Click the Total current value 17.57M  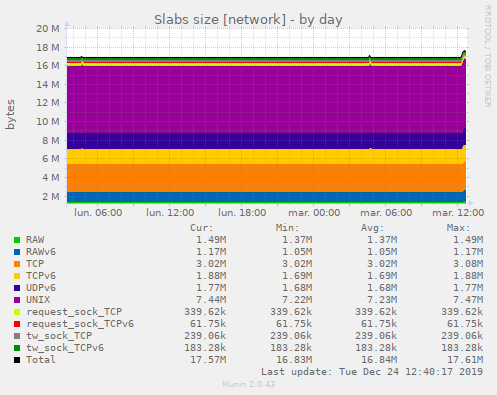point(208,360)
